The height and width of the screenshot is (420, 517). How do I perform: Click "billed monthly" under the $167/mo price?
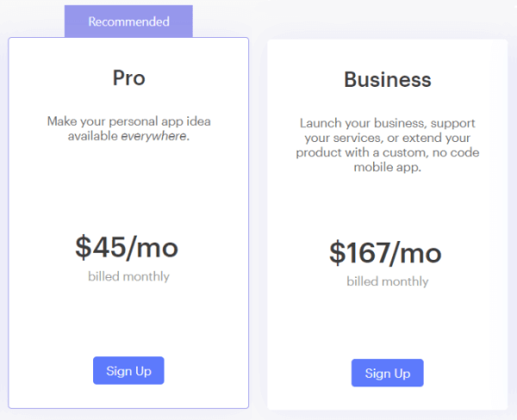tap(387, 281)
